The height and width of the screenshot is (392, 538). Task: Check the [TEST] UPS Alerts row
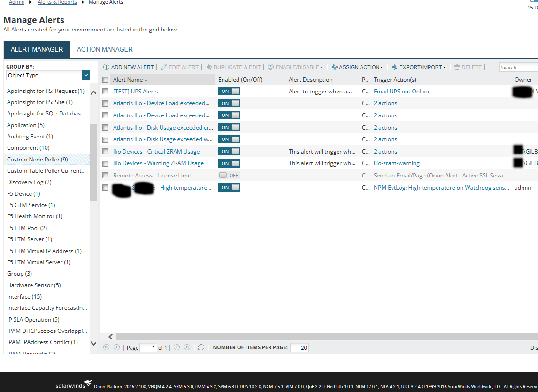pyautogui.click(x=106, y=91)
